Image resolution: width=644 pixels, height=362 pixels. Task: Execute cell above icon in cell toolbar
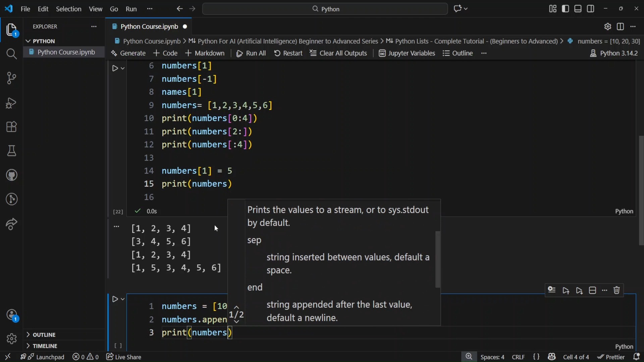tap(567, 291)
